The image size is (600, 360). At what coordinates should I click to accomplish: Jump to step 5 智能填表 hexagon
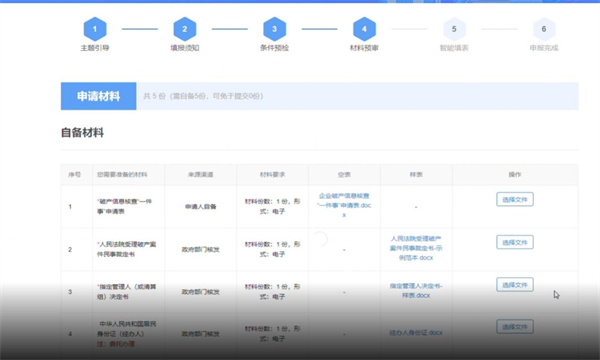454,29
